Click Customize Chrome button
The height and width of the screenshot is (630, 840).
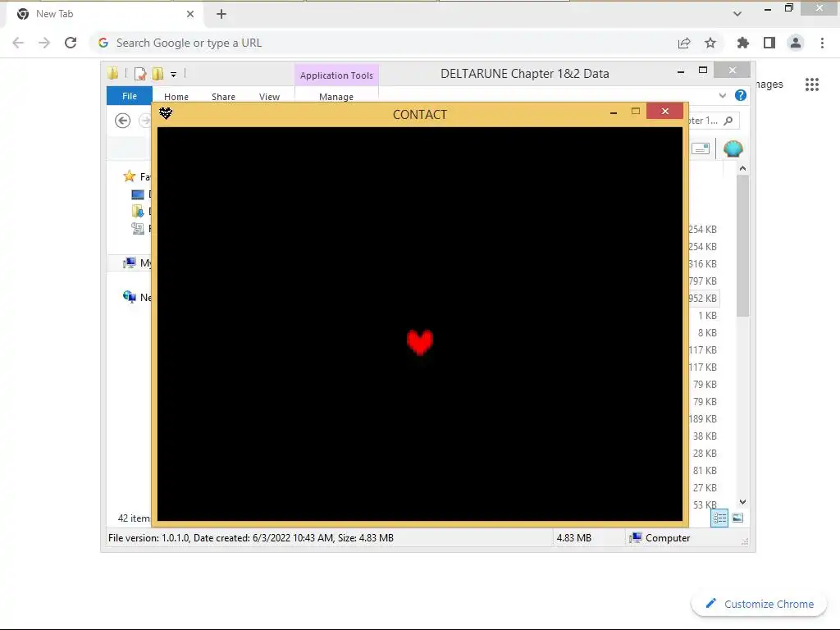[760, 604]
